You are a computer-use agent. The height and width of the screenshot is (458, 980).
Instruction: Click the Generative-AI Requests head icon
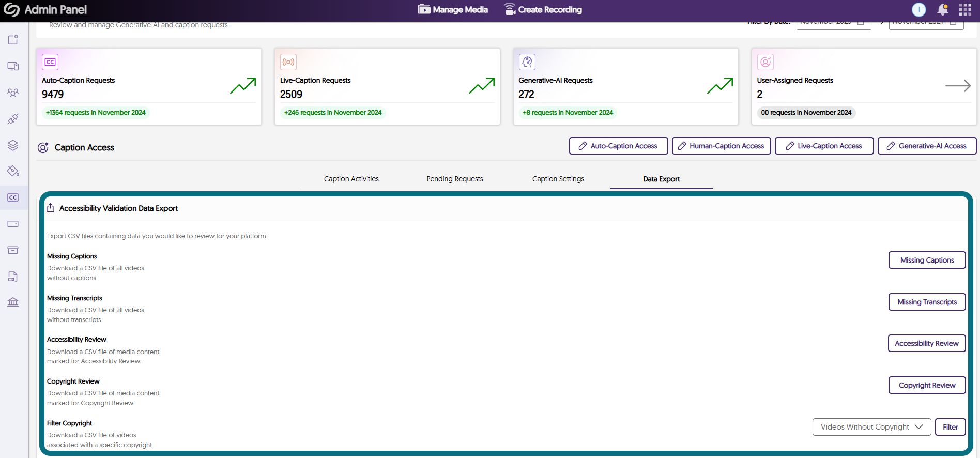527,62
